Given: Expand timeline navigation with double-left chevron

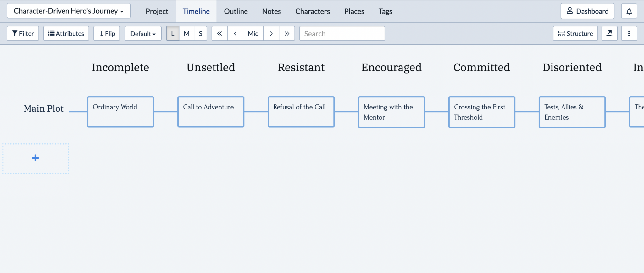Looking at the screenshot, I should click(x=219, y=33).
